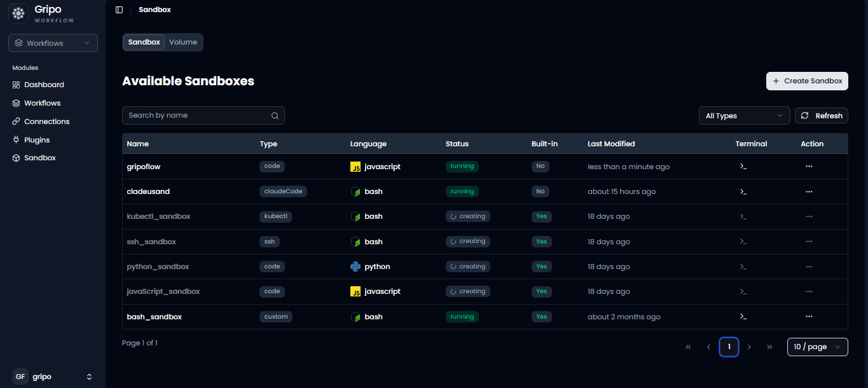This screenshot has height=388, width=868.
Task: Click the kubectl_sandbox name
Action: click(158, 216)
